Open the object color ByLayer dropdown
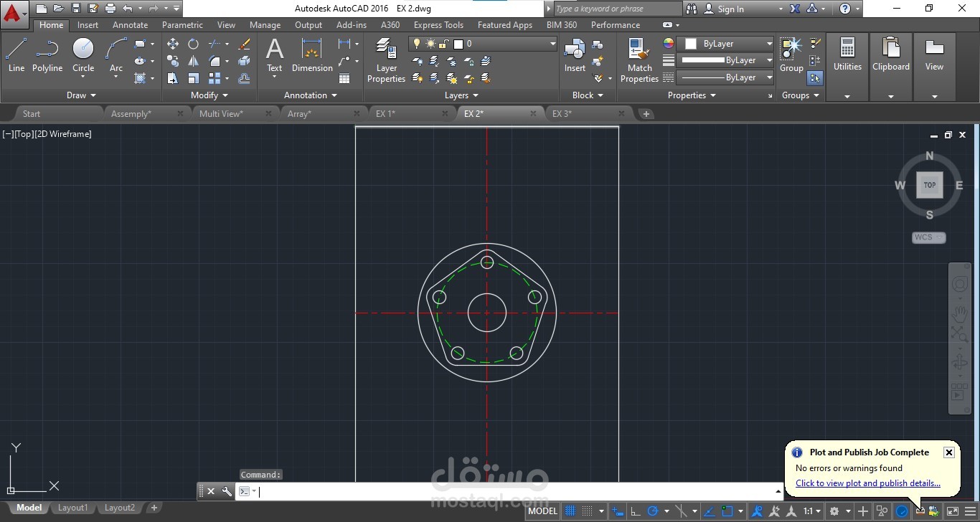Image resolution: width=980 pixels, height=522 pixels. [x=769, y=44]
